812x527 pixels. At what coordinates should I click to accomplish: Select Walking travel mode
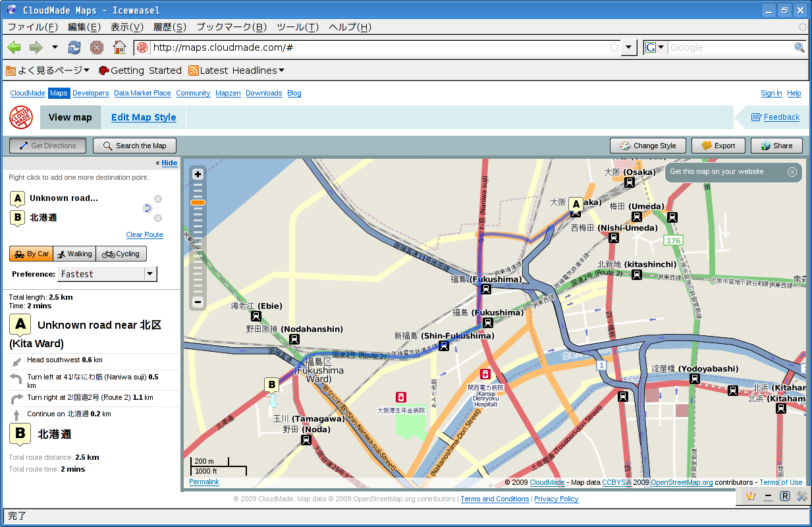click(74, 254)
